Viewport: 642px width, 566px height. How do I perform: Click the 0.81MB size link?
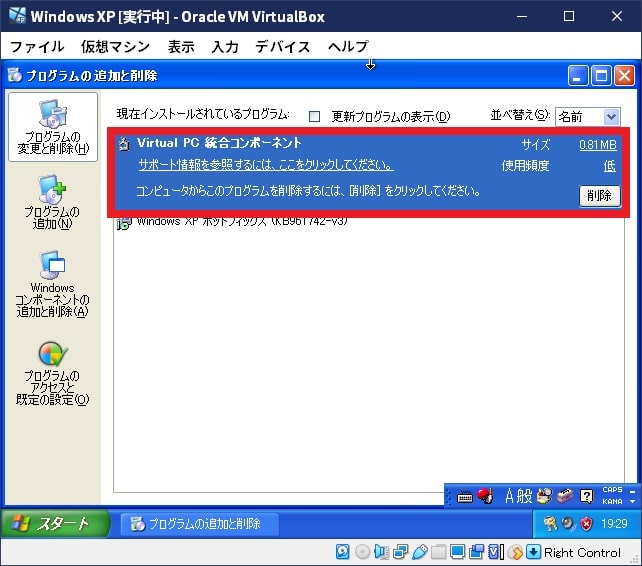598,145
